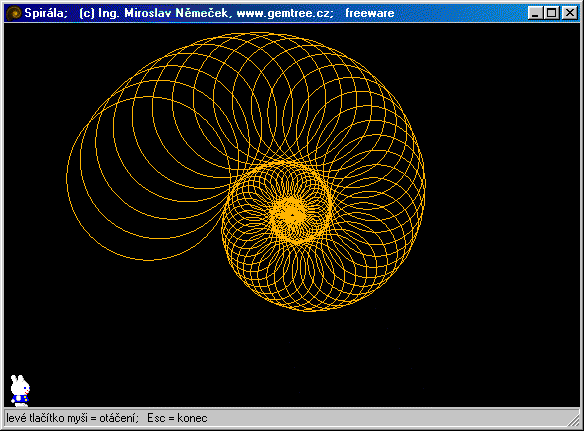Viewport: 584px width, 431px height.
Task: Click the www.gemtree.cz text in title bar
Action: point(285,13)
